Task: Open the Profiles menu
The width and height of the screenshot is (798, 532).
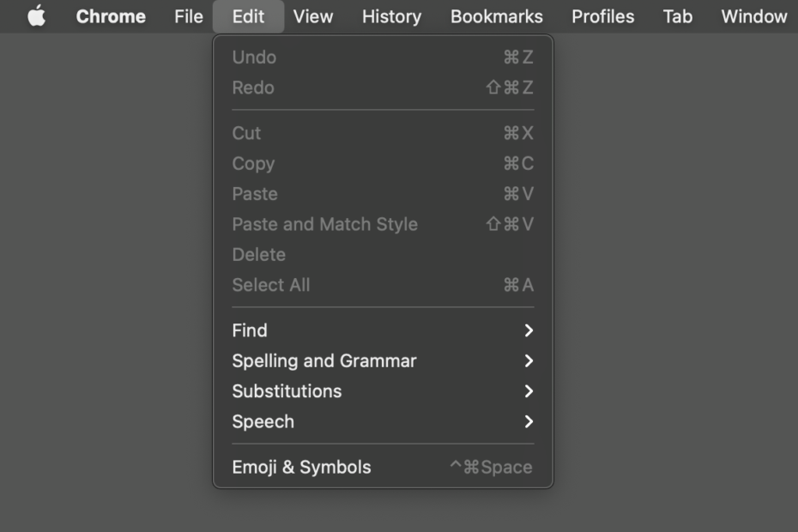Action: (x=602, y=15)
